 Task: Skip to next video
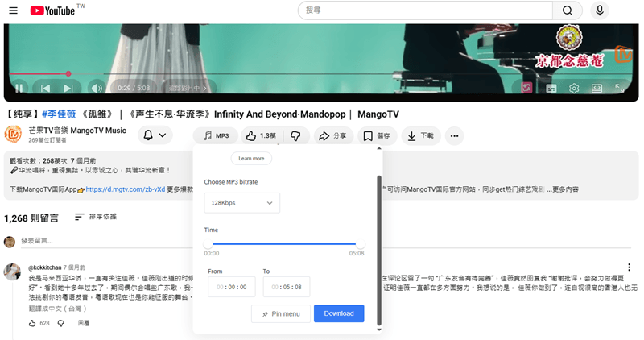point(68,88)
